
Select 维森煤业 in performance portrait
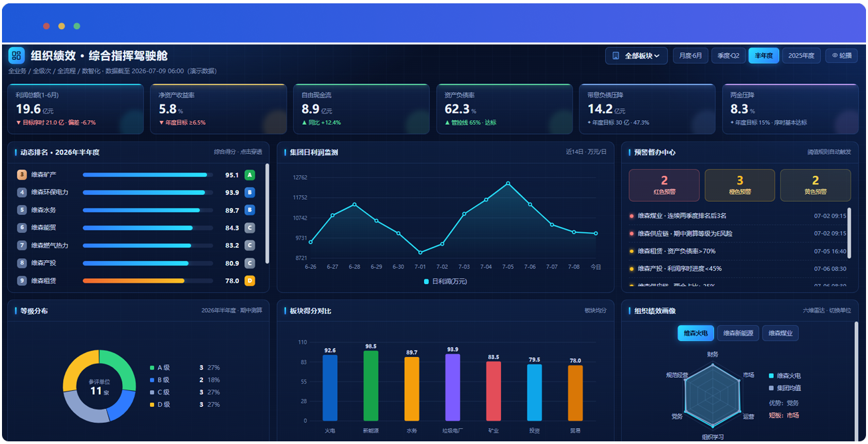coord(780,333)
